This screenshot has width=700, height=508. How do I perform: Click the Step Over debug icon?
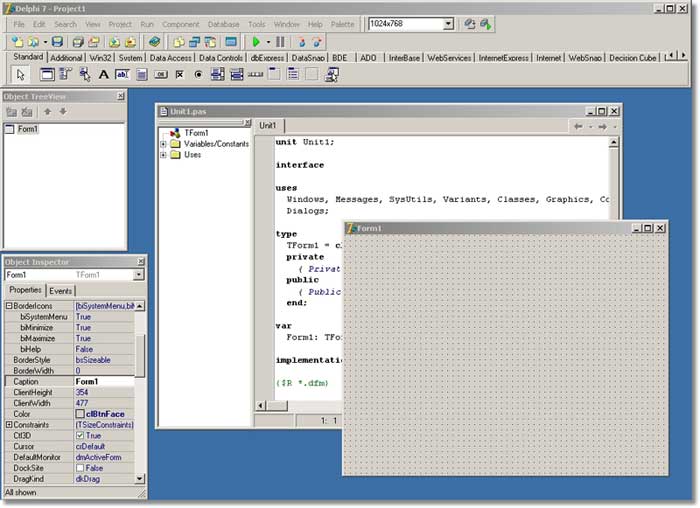(x=317, y=42)
